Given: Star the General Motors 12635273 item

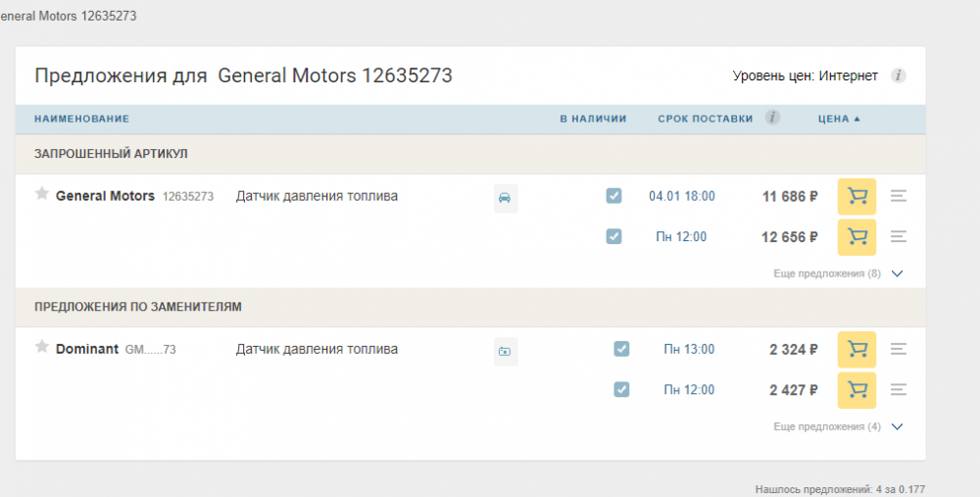Looking at the screenshot, I should coord(42,194).
